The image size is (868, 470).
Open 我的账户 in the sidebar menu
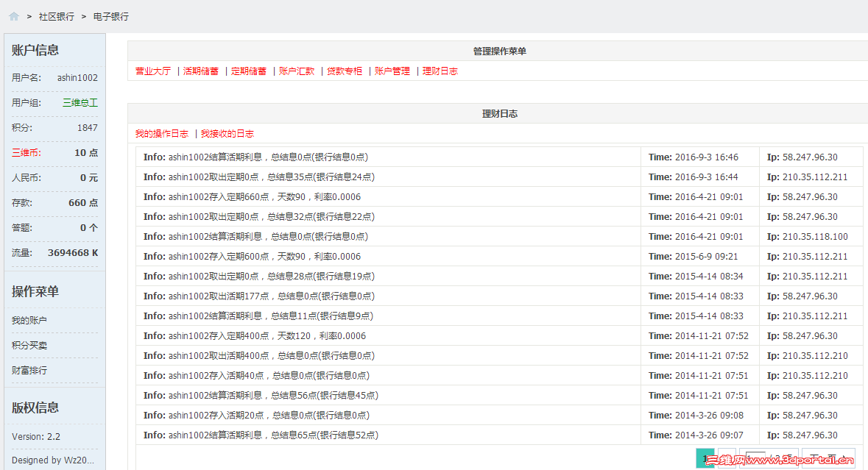29,320
